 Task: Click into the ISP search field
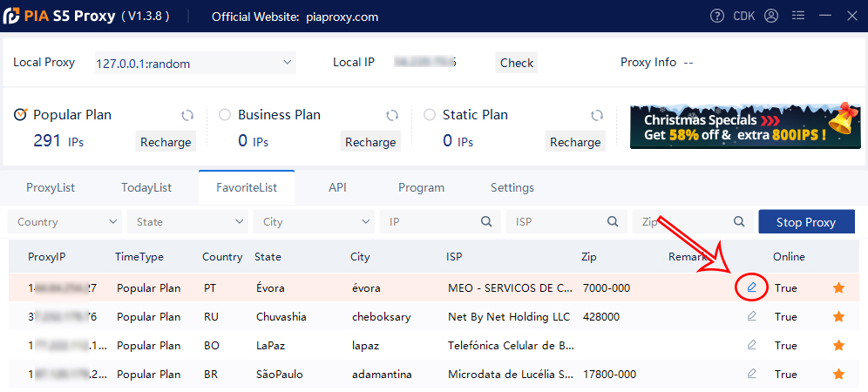[566, 221]
